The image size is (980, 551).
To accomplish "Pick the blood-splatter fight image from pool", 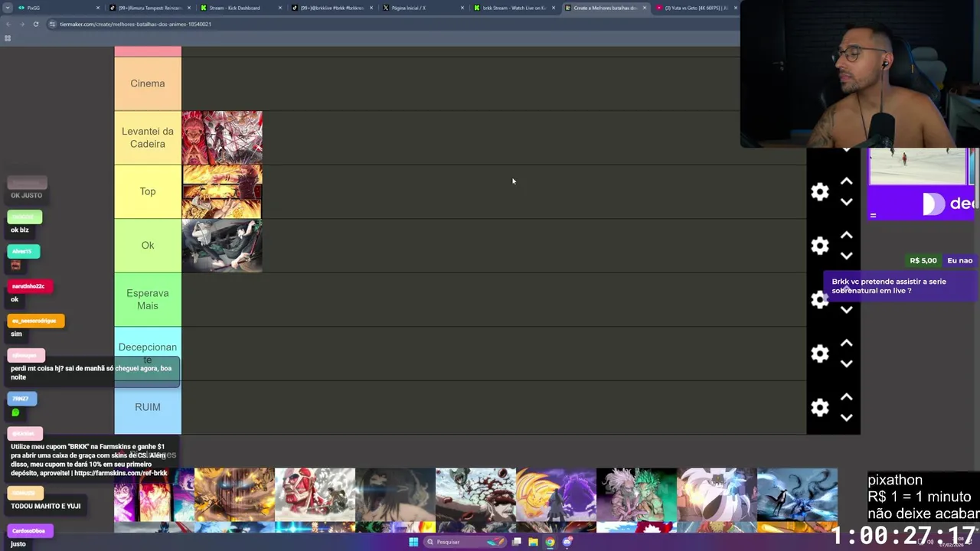I will point(475,495).
